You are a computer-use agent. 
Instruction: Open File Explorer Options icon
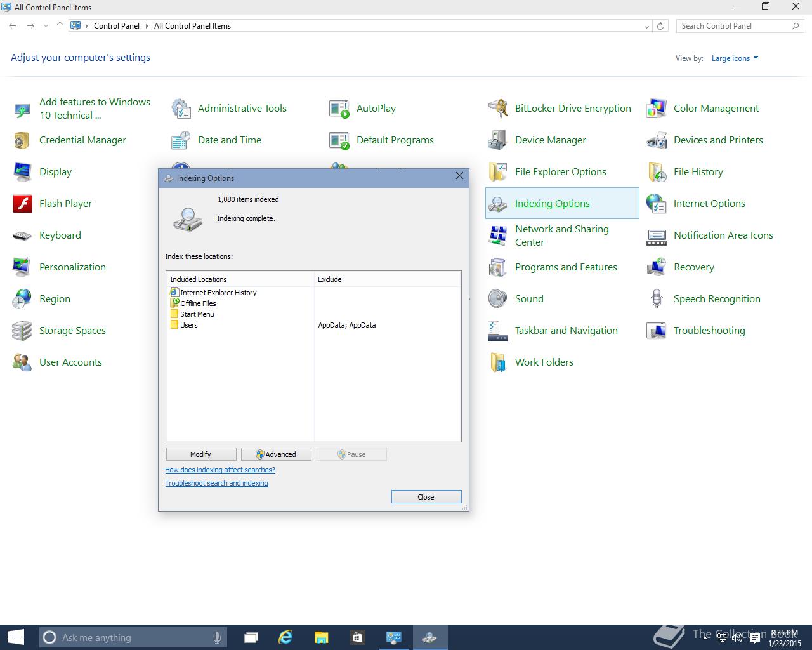coord(498,172)
